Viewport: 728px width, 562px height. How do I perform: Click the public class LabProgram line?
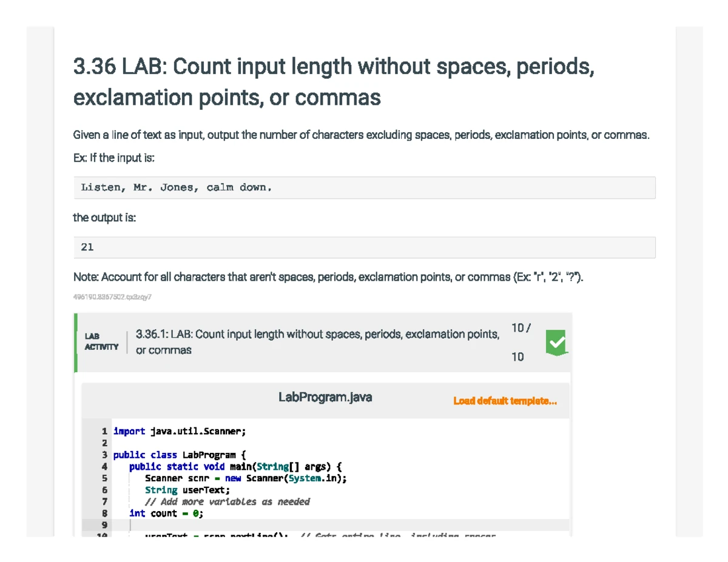click(x=180, y=455)
